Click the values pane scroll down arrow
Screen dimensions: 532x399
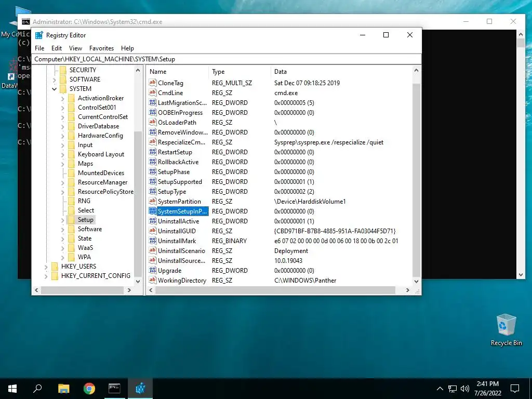416,281
